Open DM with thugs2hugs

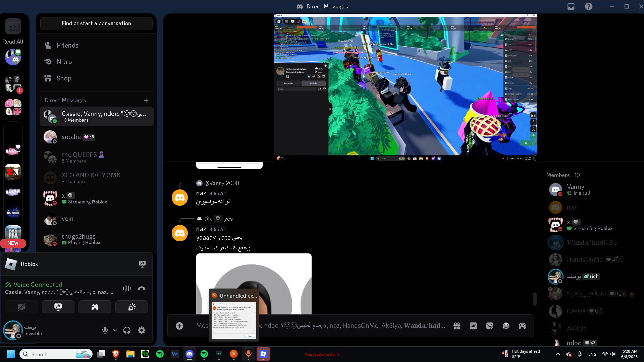(96, 239)
